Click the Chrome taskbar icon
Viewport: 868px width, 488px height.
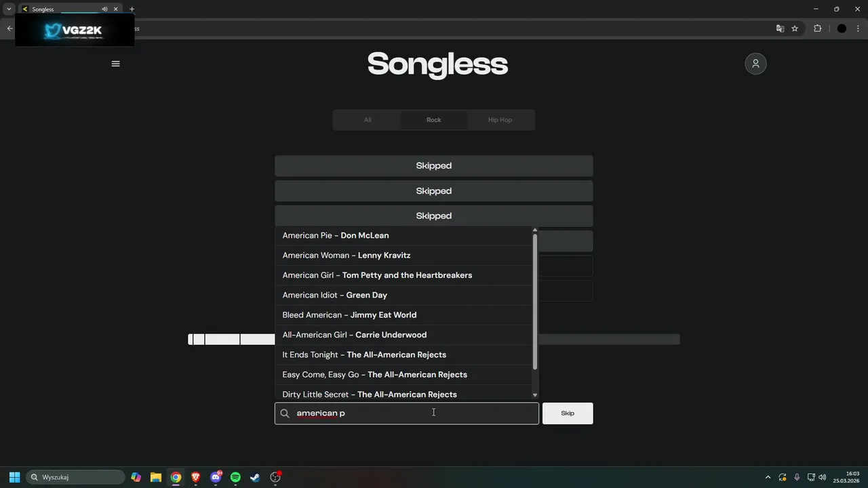pyautogui.click(x=176, y=477)
